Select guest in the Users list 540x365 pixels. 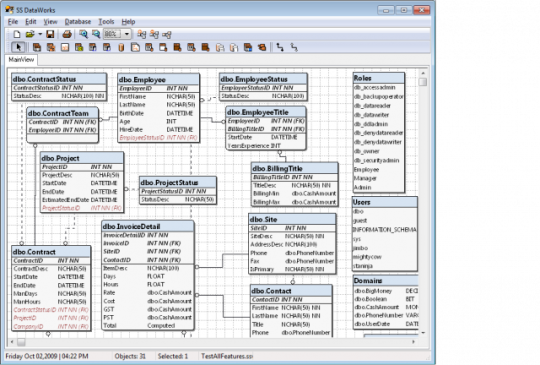point(360,220)
